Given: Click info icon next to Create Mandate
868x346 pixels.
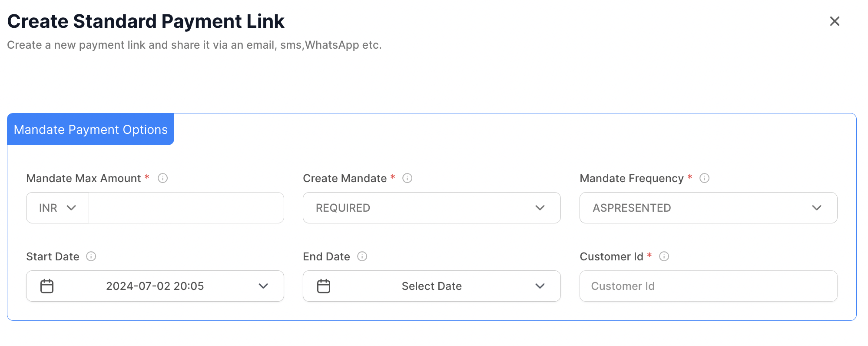Looking at the screenshot, I should coord(407,178).
